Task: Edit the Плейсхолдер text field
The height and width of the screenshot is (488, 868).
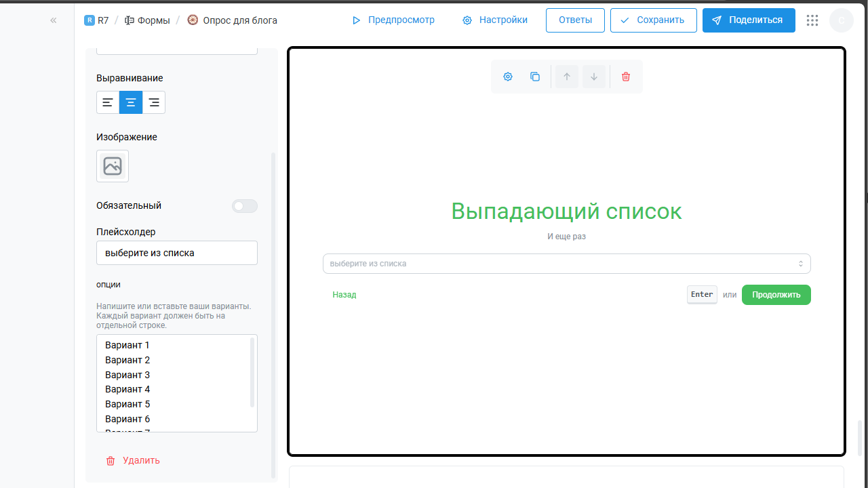Action: tap(177, 253)
